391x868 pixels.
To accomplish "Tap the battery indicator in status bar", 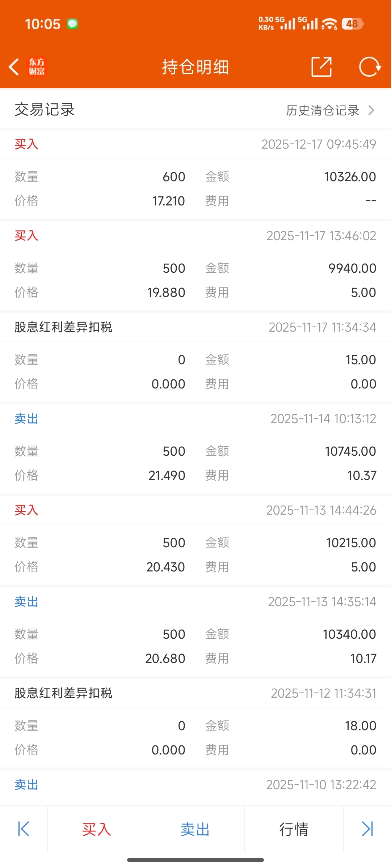I will pos(352,24).
